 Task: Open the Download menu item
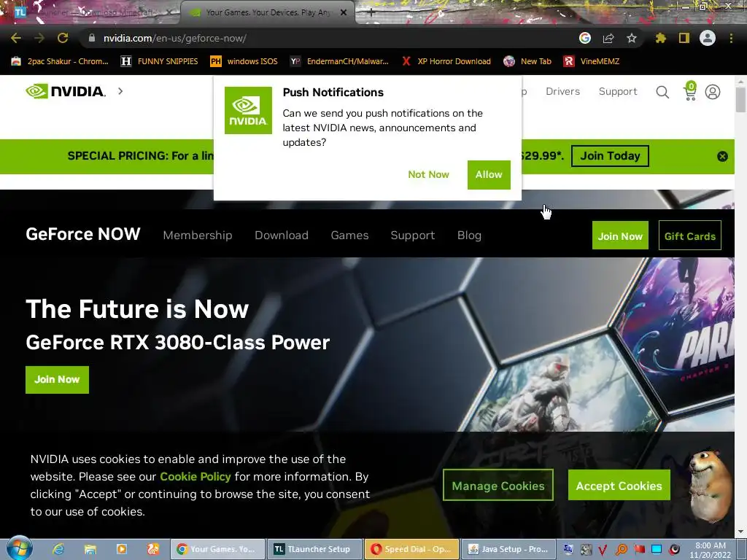282,236
